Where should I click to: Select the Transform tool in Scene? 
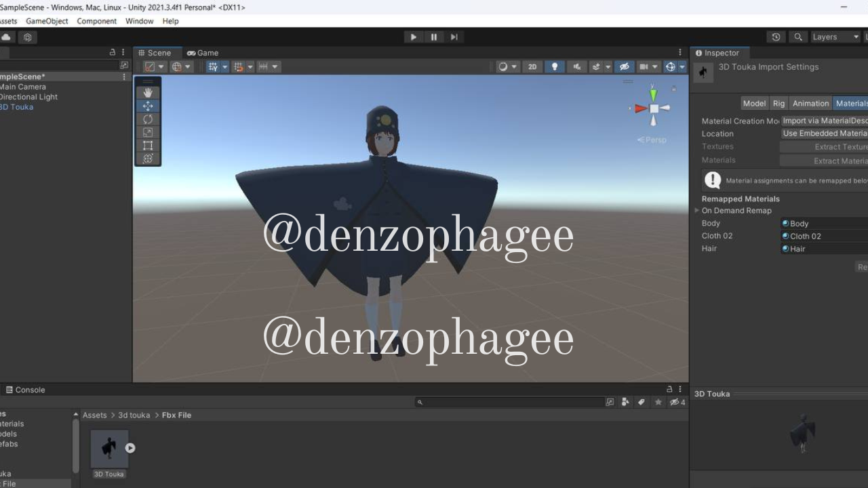pos(148,159)
